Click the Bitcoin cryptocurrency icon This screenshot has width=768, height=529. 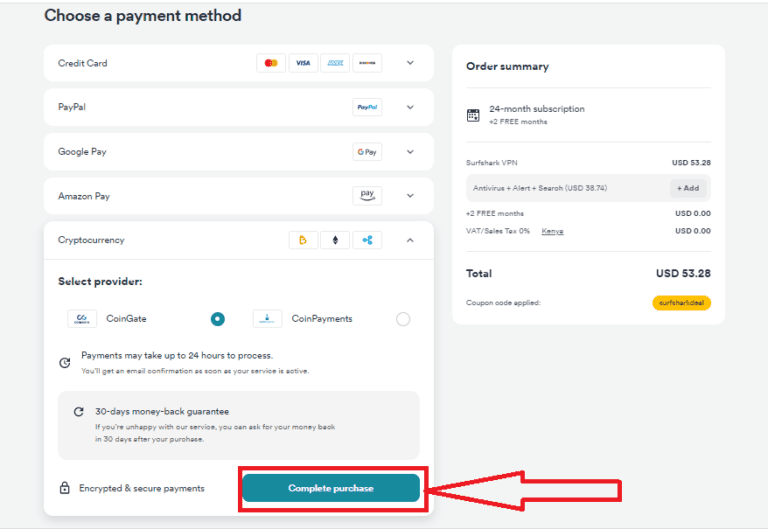point(302,240)
